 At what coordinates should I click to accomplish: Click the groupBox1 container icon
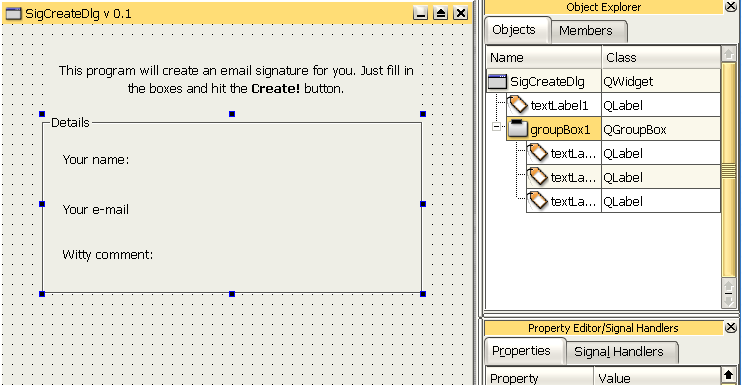tap(518, 129)
